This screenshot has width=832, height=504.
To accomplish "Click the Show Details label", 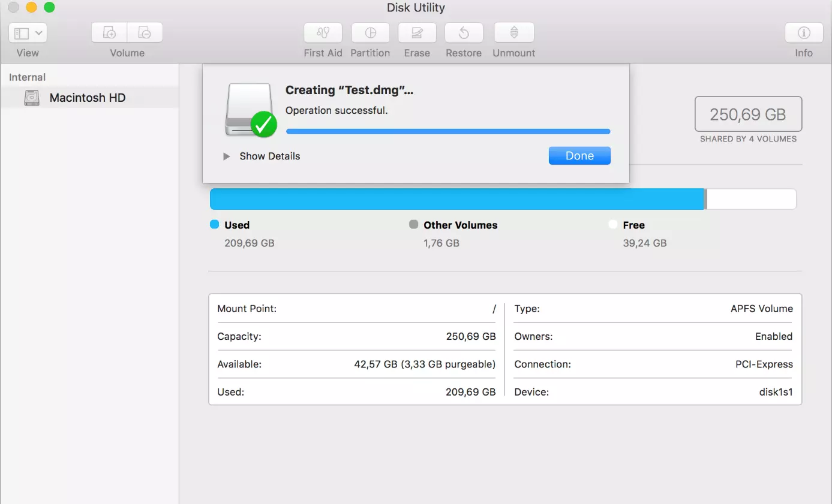I will 269,156.
